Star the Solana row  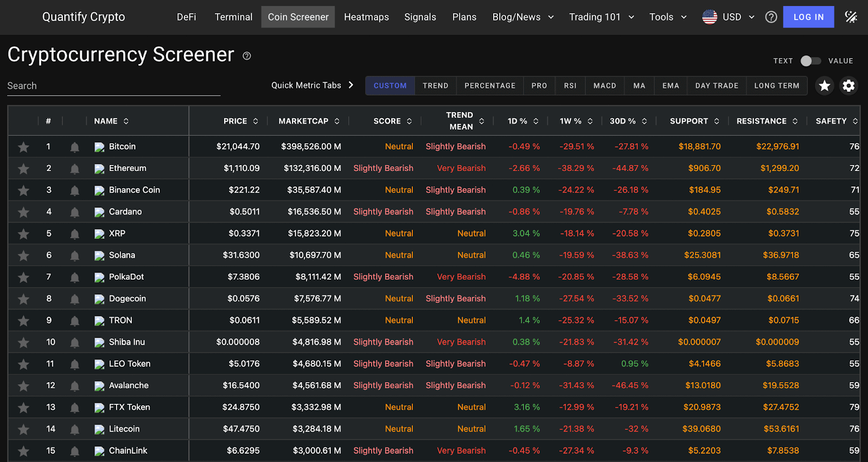click(23, 256)
